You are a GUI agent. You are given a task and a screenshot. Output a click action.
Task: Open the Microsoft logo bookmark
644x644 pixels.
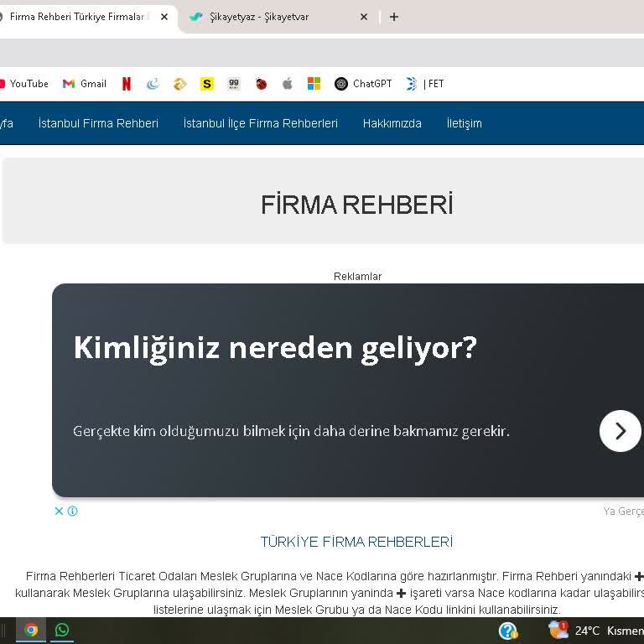[x=314, y=84]
